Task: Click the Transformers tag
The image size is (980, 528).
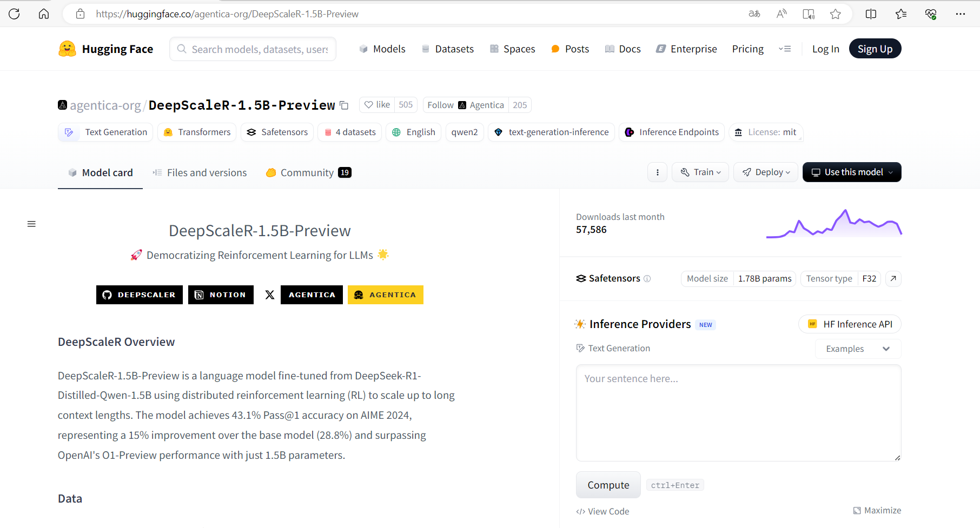Action: [x=197, y=132]
